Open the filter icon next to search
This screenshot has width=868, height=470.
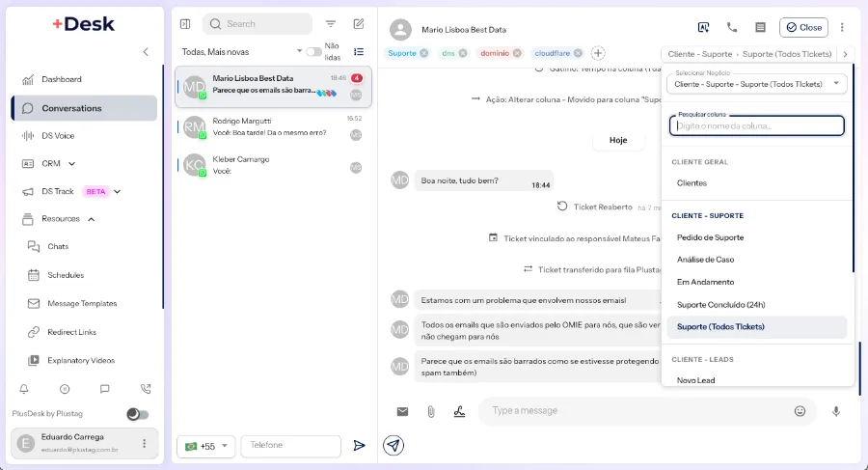[x=331, y=24]
